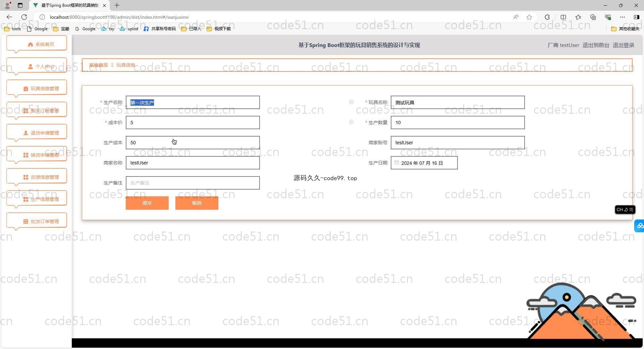The width and height of the screenshot is (644, 349).
Task: Toggle split screen icon in toolbar
Action: [563, 17]
